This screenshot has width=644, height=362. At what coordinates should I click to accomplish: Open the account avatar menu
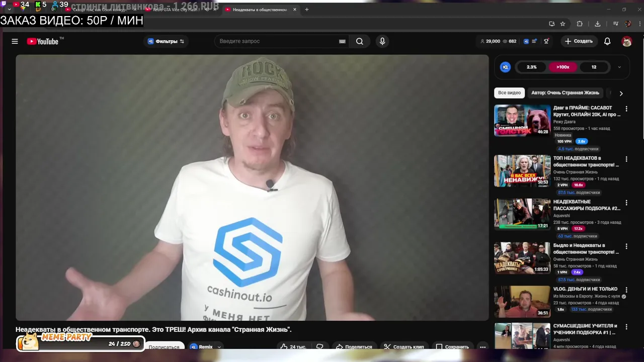point(626,41)
